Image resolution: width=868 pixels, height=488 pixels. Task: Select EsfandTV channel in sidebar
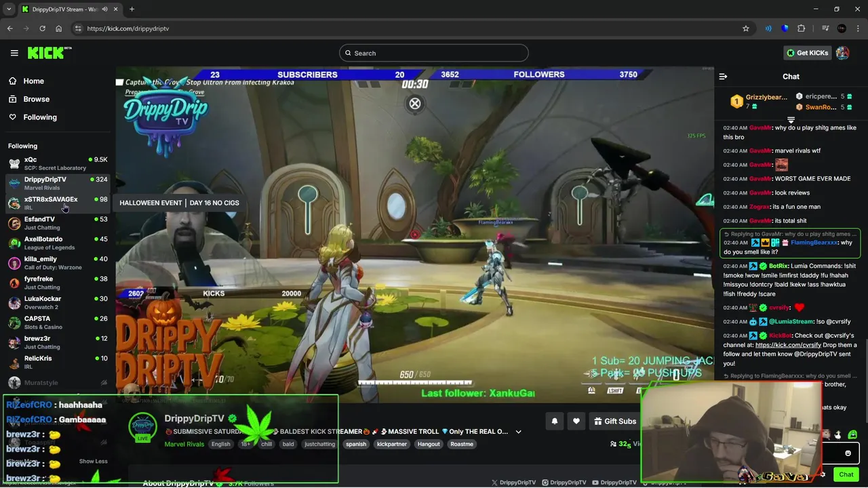click(x=58, y=223)
